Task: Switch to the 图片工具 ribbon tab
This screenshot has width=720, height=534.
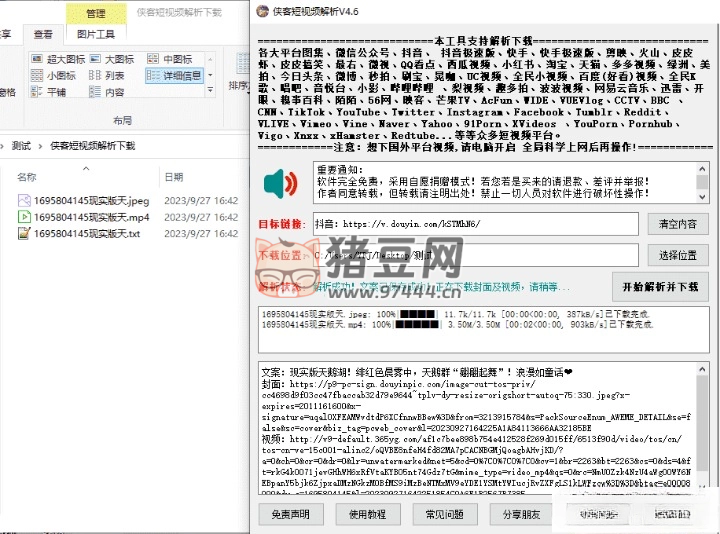Action: [x=95, y=34]
